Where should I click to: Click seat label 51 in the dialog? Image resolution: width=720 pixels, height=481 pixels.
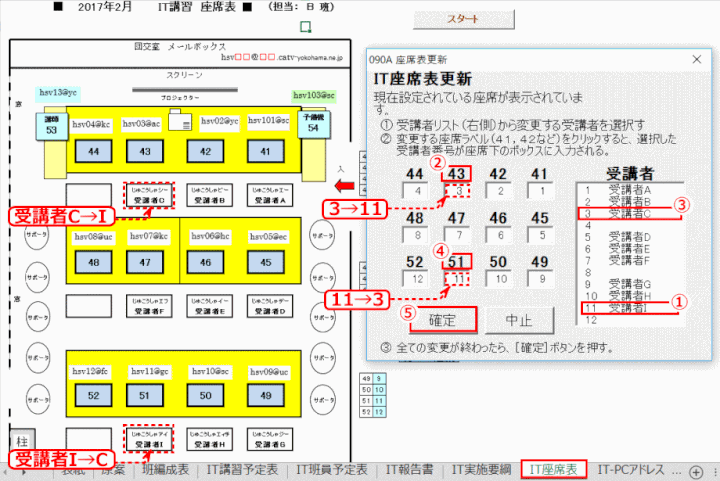point(456,262)
